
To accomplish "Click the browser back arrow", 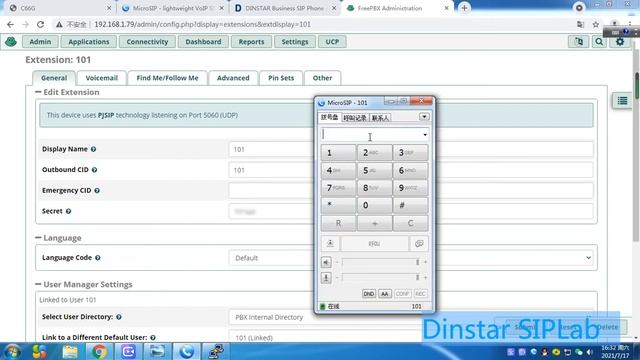I will [x=11, y=24].
